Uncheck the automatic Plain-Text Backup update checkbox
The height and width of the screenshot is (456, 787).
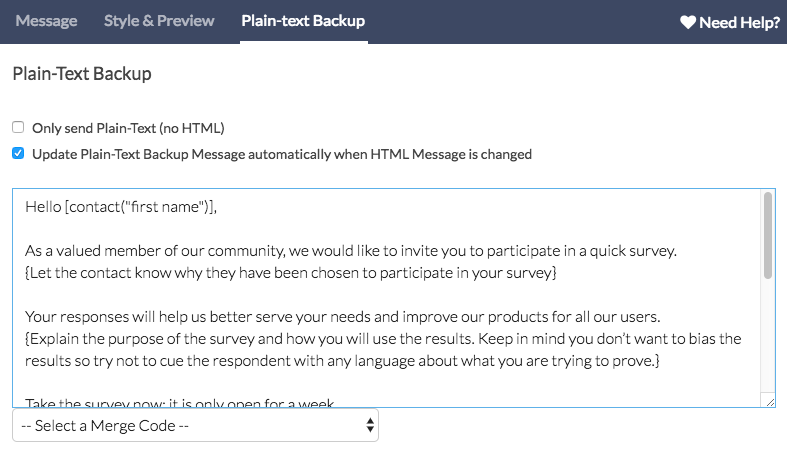pyautogui.click(x=18, y=154)
